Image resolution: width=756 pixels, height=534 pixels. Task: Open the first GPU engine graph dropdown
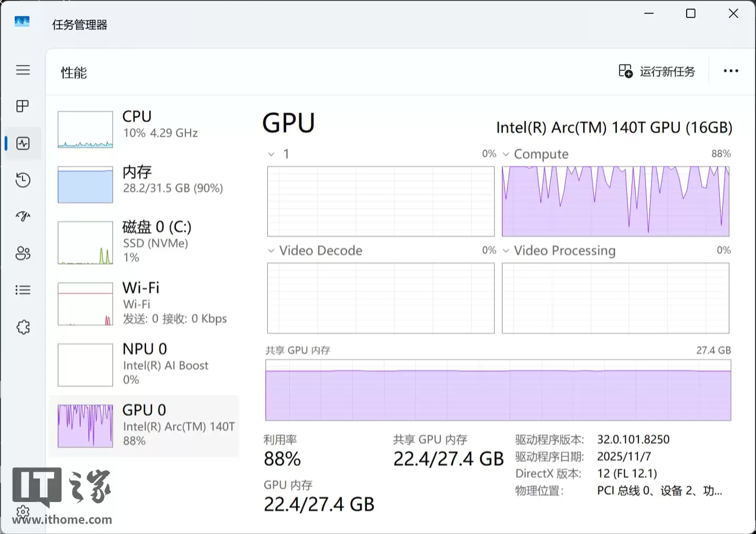[271, 154]
